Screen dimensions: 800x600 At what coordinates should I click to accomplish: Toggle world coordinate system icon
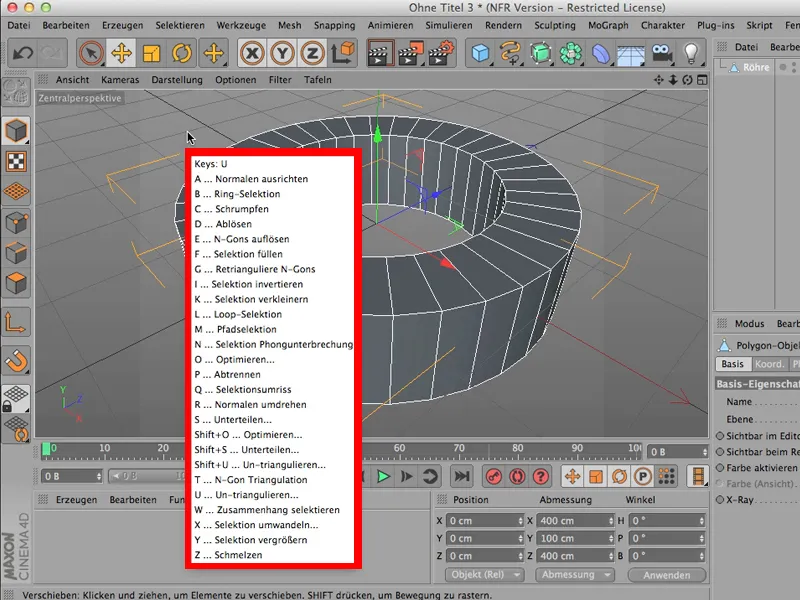tap(343, 53)
